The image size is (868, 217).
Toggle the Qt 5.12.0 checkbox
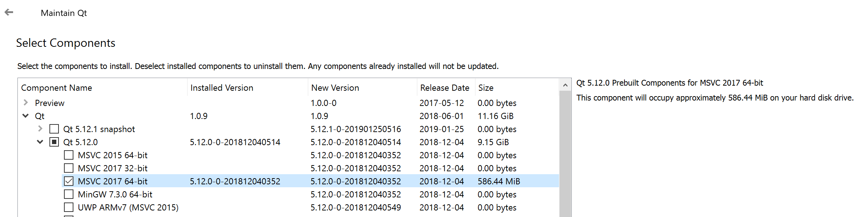[x=54, y=142]
